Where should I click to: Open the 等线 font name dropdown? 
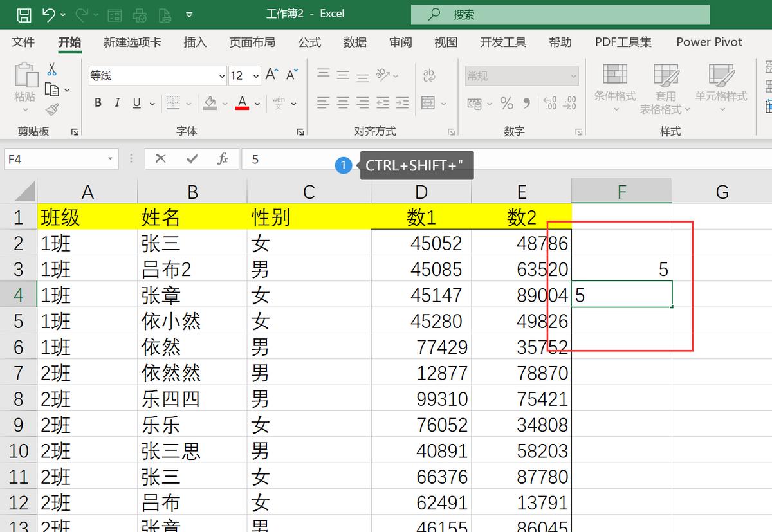click(221, 75)
